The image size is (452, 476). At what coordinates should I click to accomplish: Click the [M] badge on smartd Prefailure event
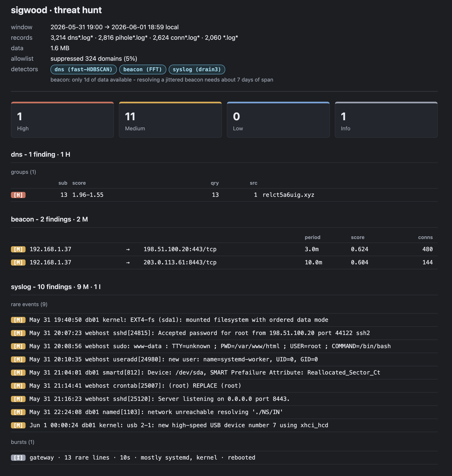pyautogui.click(x=18, y=373)
